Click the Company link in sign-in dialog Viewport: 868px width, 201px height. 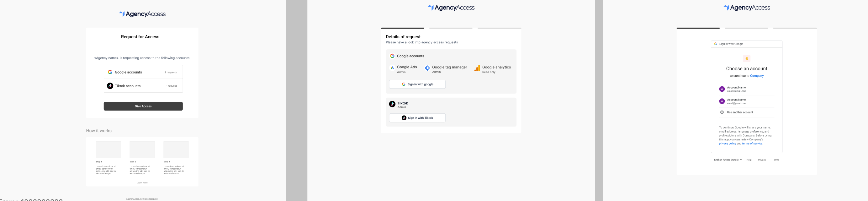[757, 76]
